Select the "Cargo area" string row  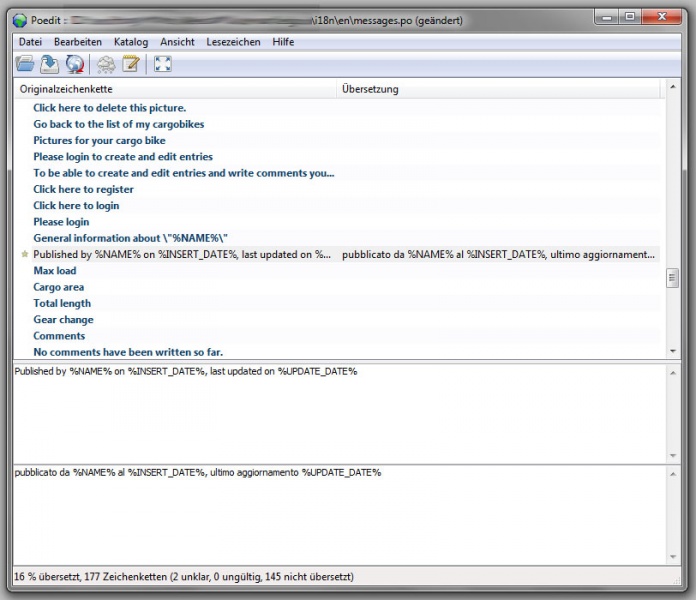(58, 287)
